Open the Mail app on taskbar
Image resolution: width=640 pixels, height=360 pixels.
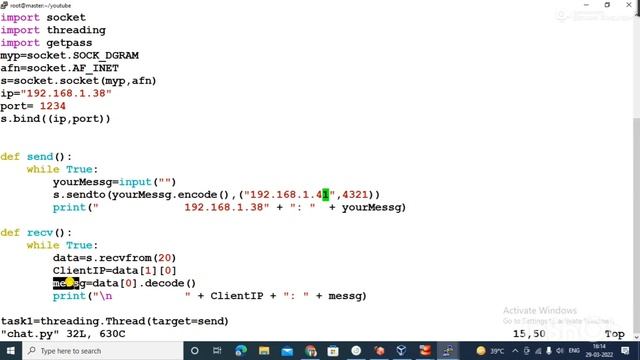287,351
